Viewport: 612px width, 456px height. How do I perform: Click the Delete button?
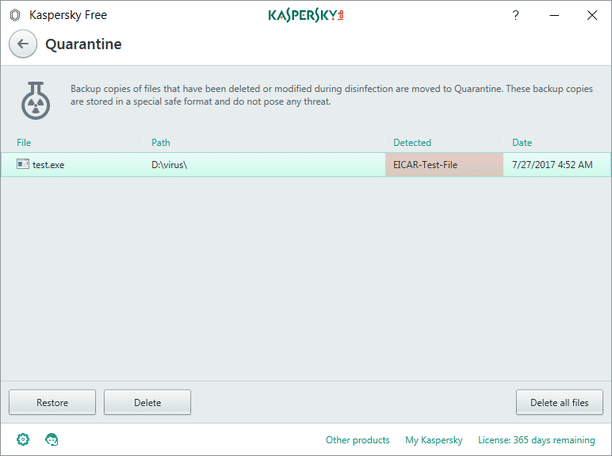[148, 402]
